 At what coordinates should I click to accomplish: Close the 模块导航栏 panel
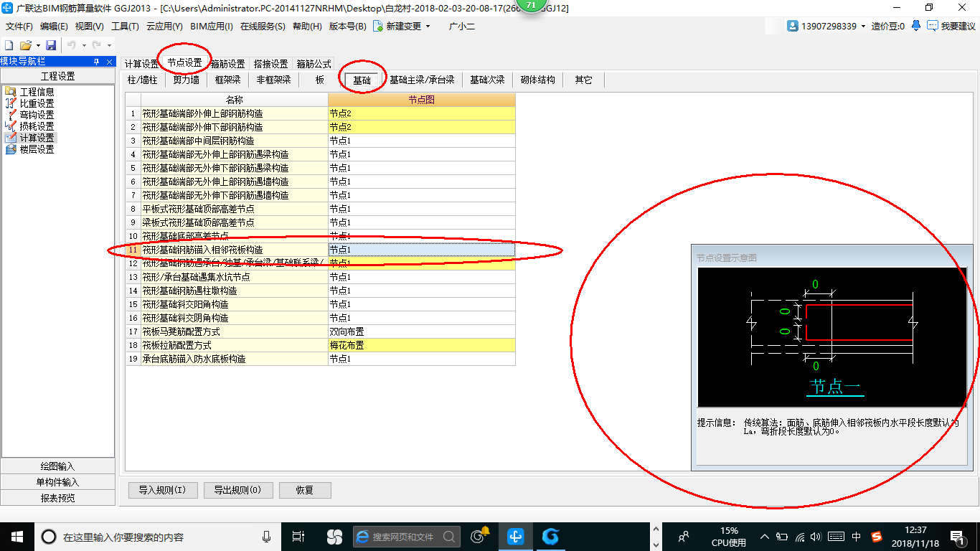[x=109, y=62]
